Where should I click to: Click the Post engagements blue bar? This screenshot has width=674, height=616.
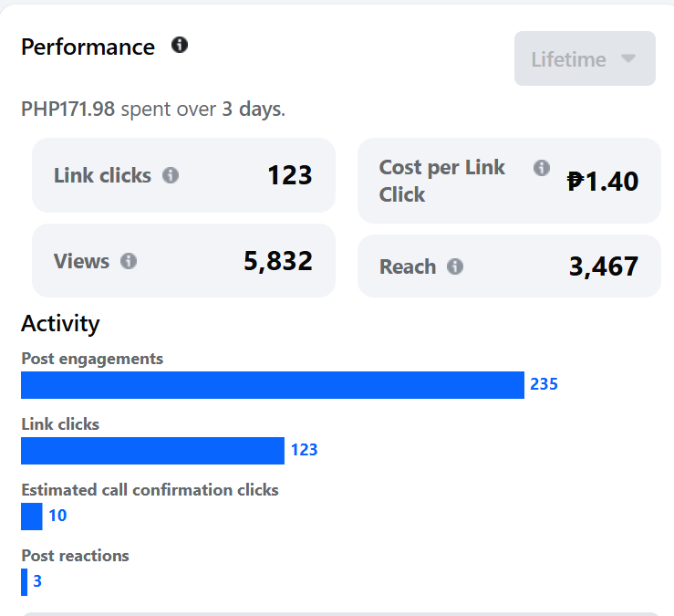pyautogui.click(x=272, y=385)
